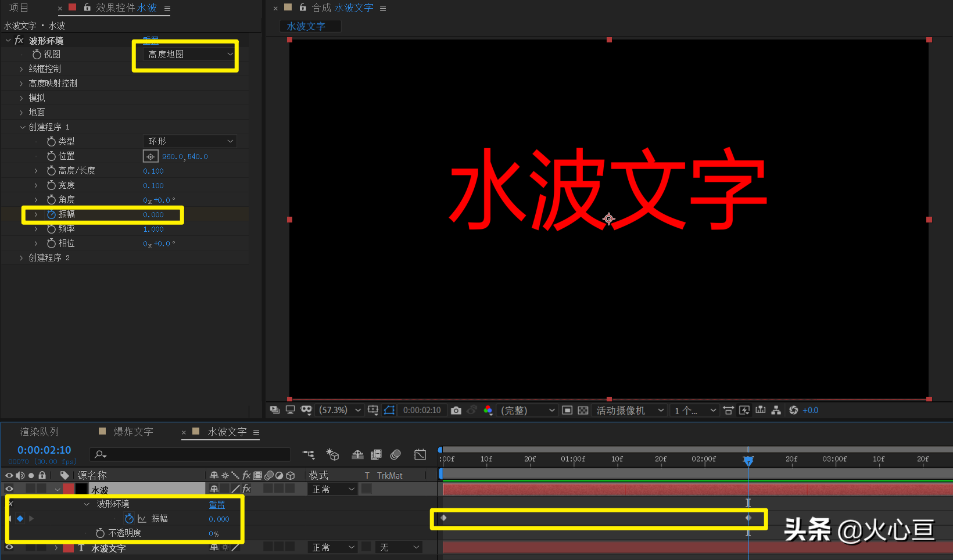Toggle stopwatch for 振幅 in effect controls
953x560 pixels.
[x=51, y=214]
